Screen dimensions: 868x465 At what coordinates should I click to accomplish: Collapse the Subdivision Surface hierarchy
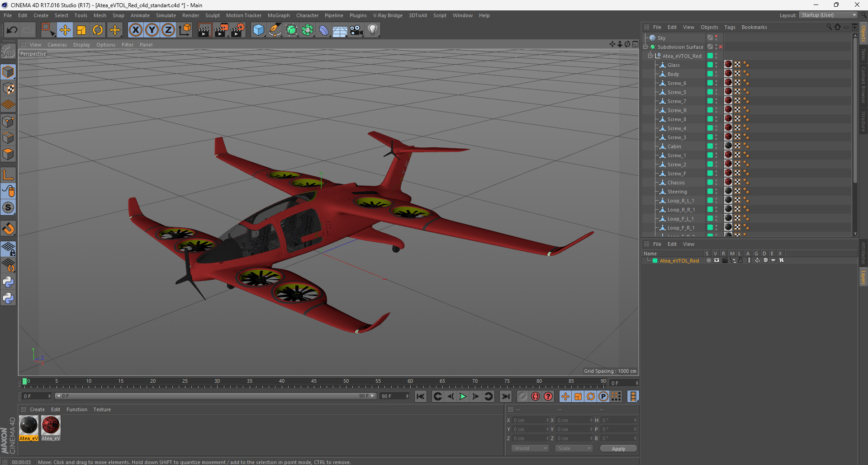coord(646,47)
